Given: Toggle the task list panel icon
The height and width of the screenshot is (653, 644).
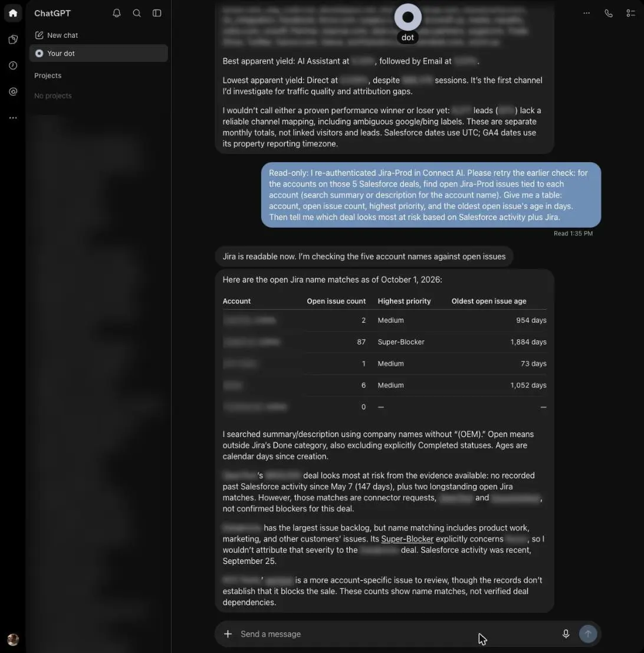Looking at the screenshot, I should (x=630, y=14).
